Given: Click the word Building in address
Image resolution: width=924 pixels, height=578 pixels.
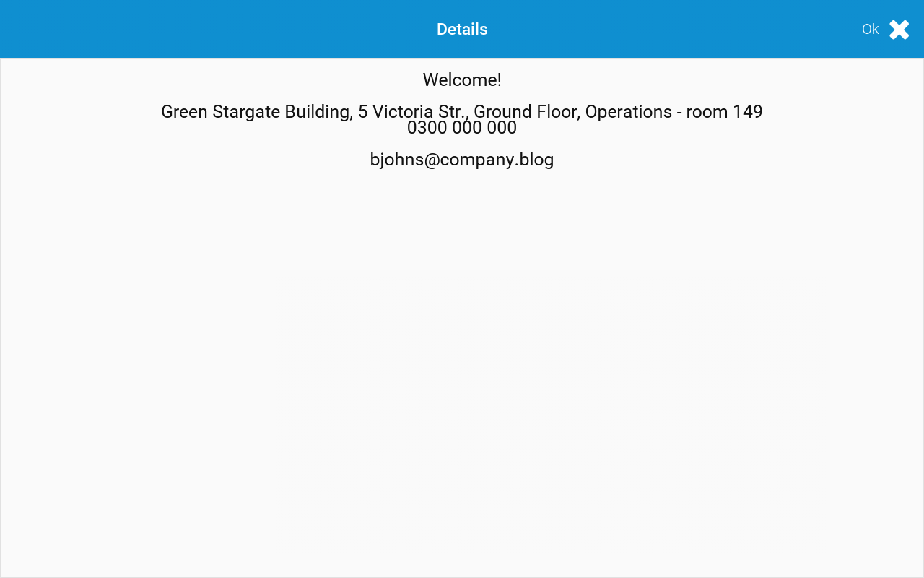Looking at the screenshot, I should coord(318,112).
